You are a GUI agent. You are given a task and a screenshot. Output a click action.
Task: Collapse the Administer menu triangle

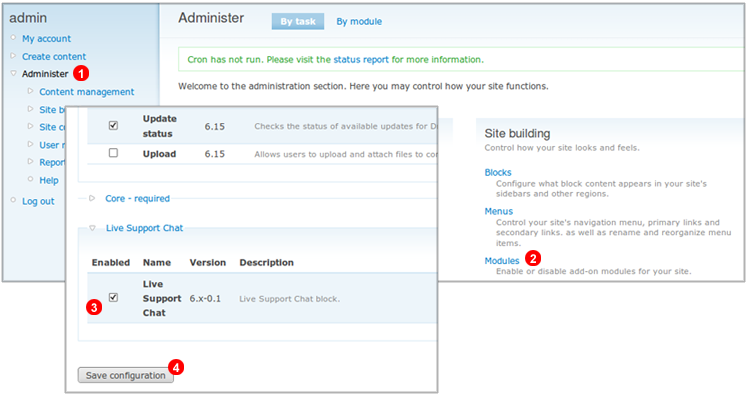click(13, 73)
